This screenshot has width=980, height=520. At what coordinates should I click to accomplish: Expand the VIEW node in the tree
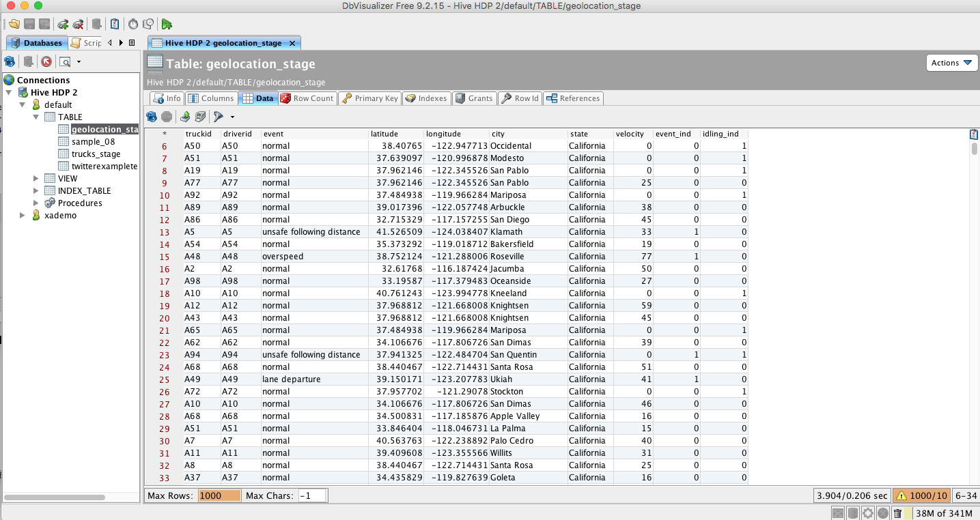(x=36, y=178)
